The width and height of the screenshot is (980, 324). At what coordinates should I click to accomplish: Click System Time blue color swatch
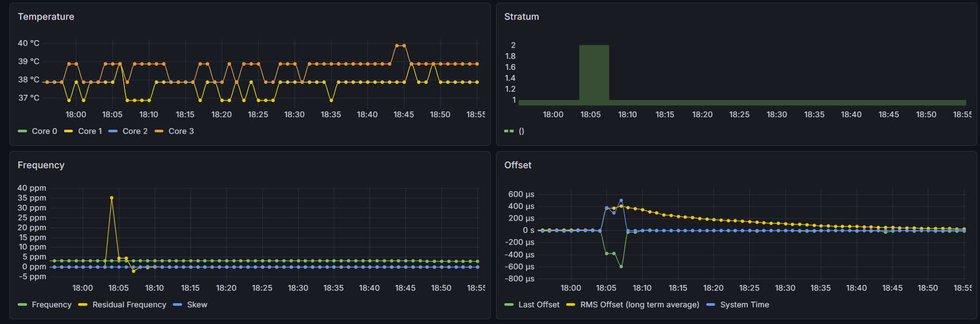[711, 305]
